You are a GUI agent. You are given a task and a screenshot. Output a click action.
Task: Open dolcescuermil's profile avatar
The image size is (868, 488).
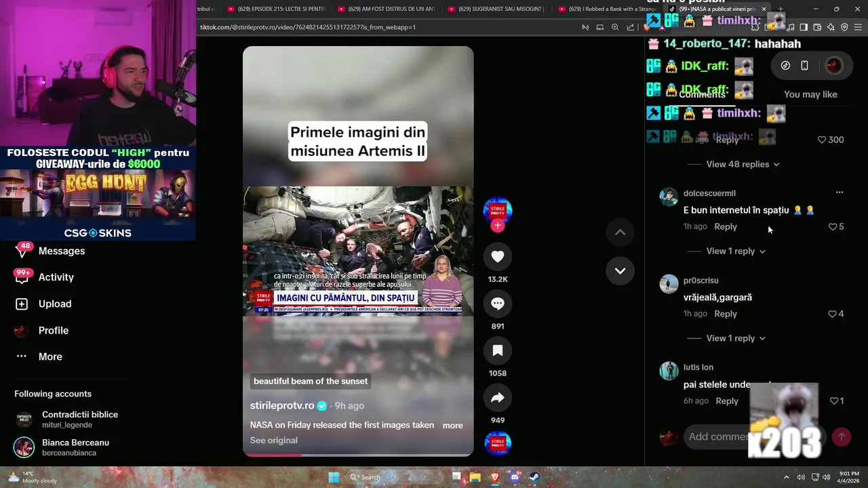[669, 197]
